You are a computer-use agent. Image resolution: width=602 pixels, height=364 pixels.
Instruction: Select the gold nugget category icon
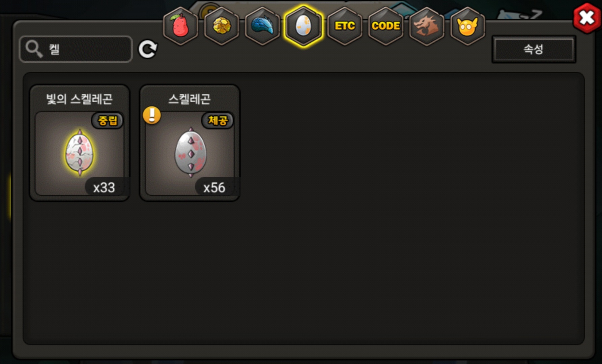tap(222, 26)
